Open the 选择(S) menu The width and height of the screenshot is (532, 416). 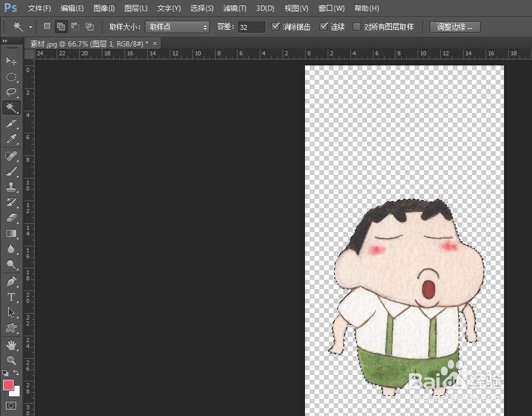(202, 8)
